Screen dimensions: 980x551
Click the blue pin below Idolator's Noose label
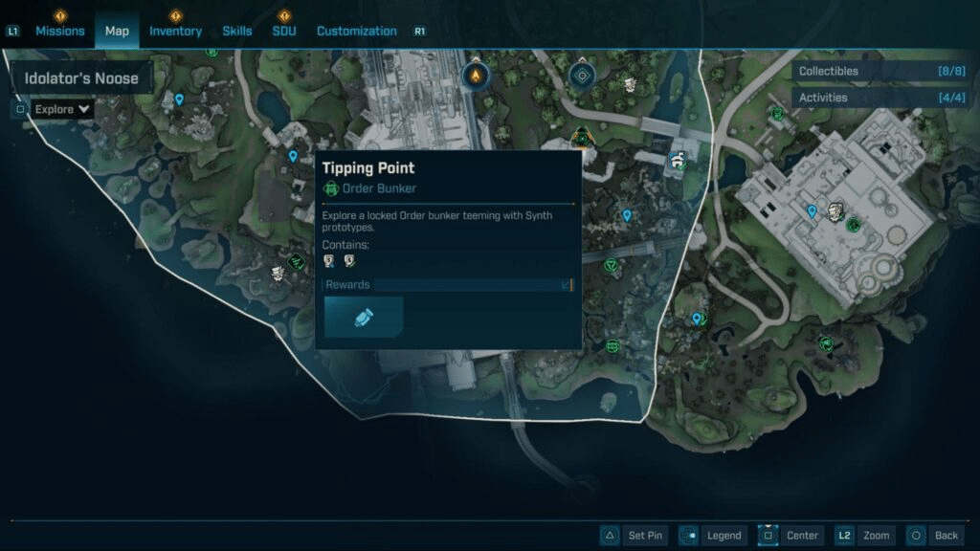tap(179, 99)
